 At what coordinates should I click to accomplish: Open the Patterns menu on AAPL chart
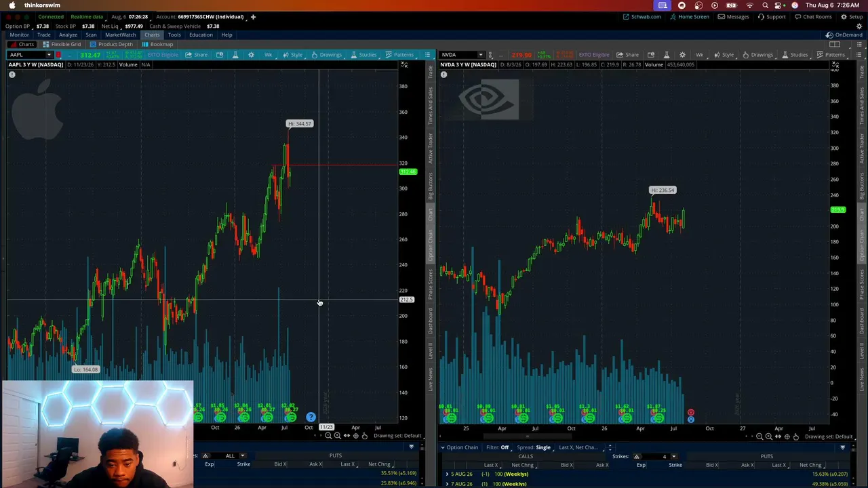pyautogui.click(x=399, y=54)
